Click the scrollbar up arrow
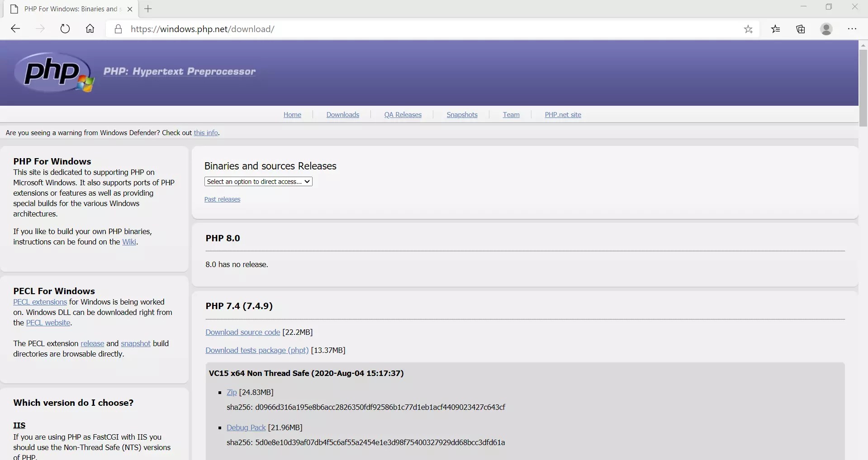 (x=863, y=45)
